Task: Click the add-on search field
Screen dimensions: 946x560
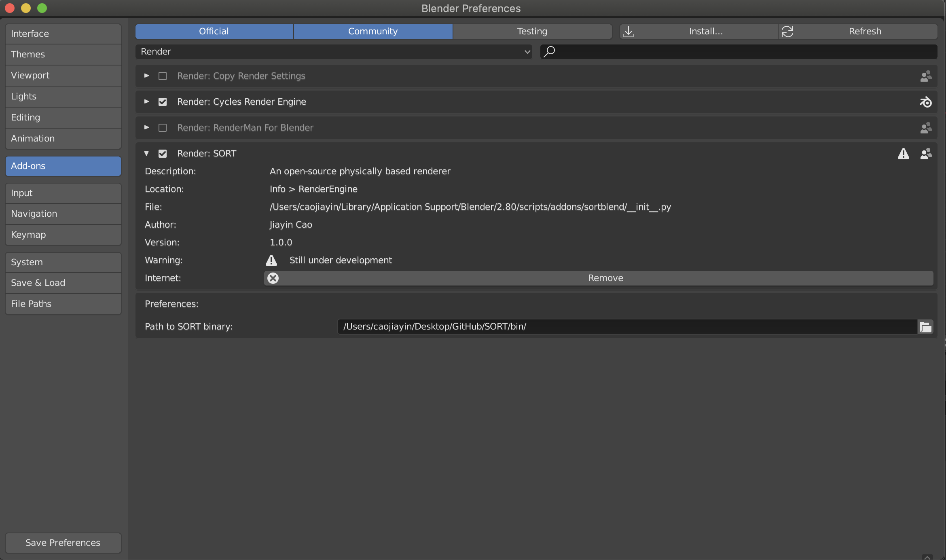Action: [x=739, y=52]
